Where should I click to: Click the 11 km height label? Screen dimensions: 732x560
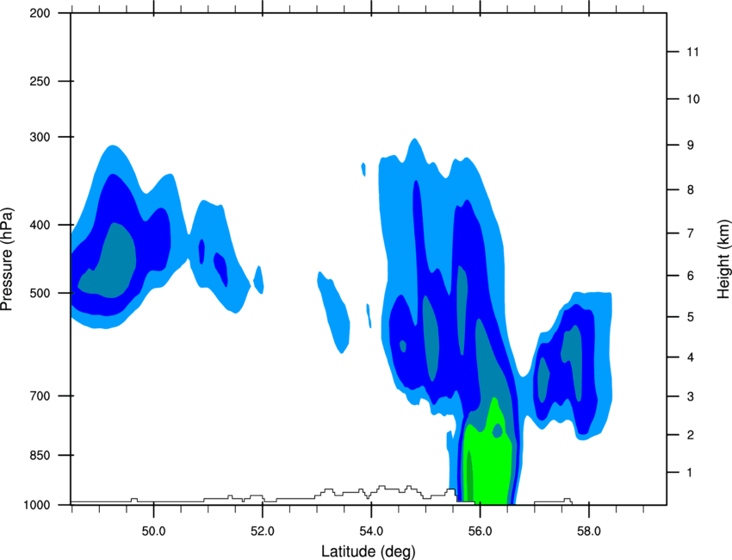click(693, 52)
